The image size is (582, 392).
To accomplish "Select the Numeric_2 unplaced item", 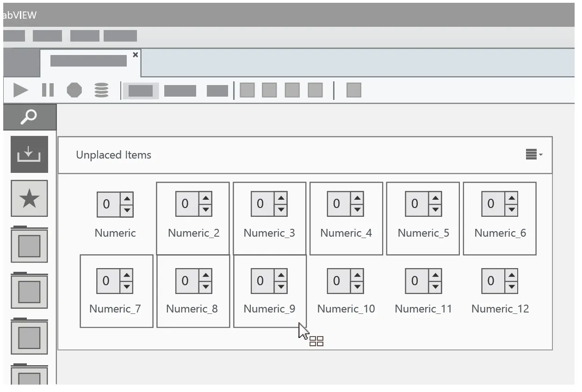I will (192, 218).
